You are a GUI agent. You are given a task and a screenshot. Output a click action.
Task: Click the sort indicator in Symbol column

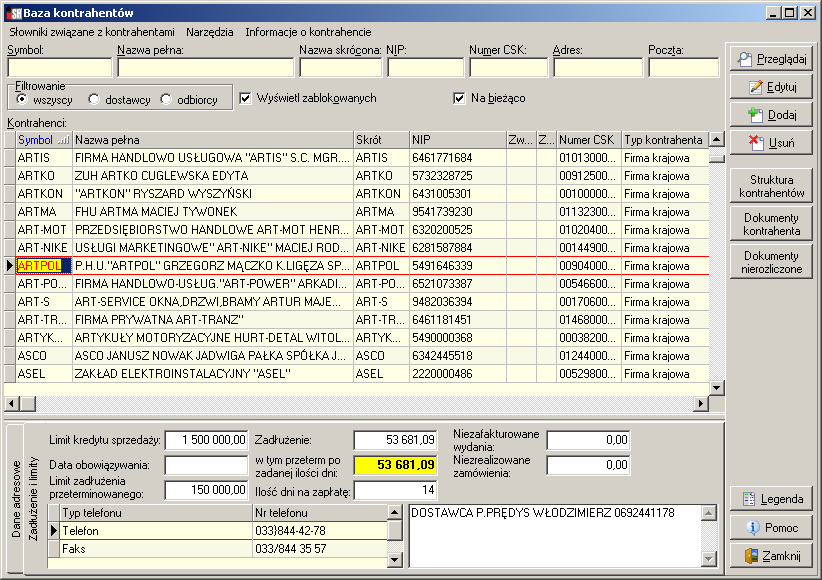pyautogui.click(x=63, y=140)
